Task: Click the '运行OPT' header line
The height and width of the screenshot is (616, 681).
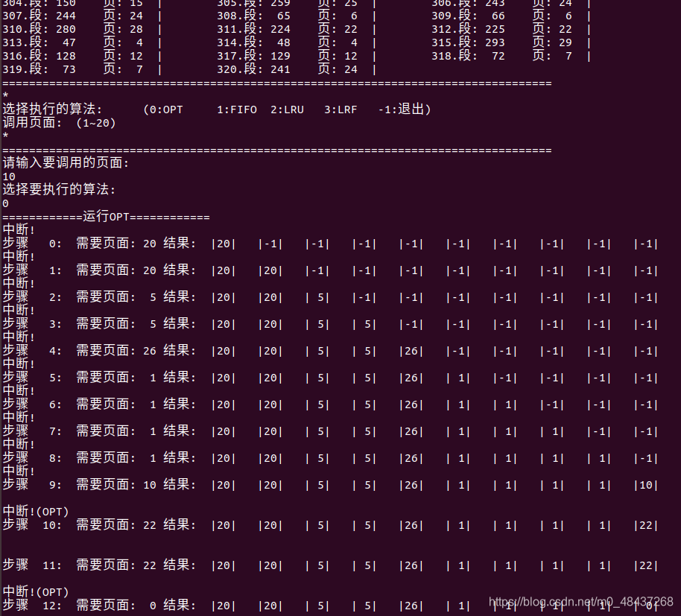Action: (106, 217)
